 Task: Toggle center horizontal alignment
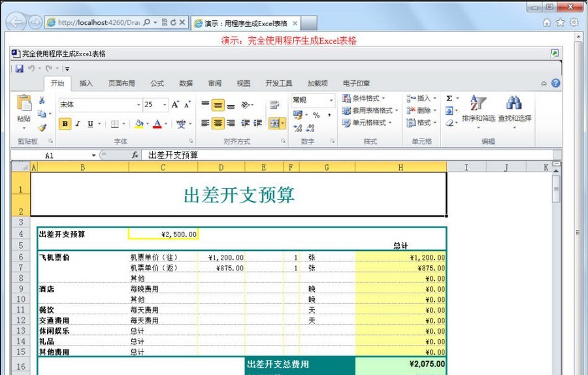(218, 123)
